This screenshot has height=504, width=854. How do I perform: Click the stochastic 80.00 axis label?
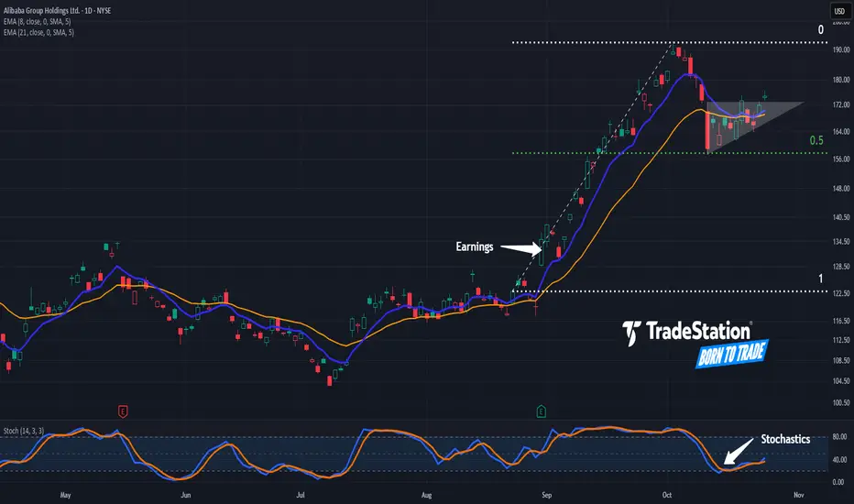coord(840,436)
